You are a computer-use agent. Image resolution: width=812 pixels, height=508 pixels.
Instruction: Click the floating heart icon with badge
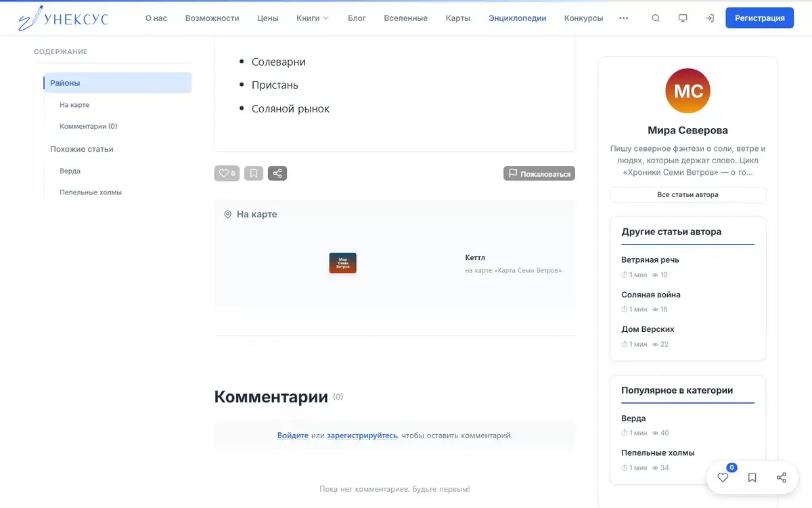point(723,478)
